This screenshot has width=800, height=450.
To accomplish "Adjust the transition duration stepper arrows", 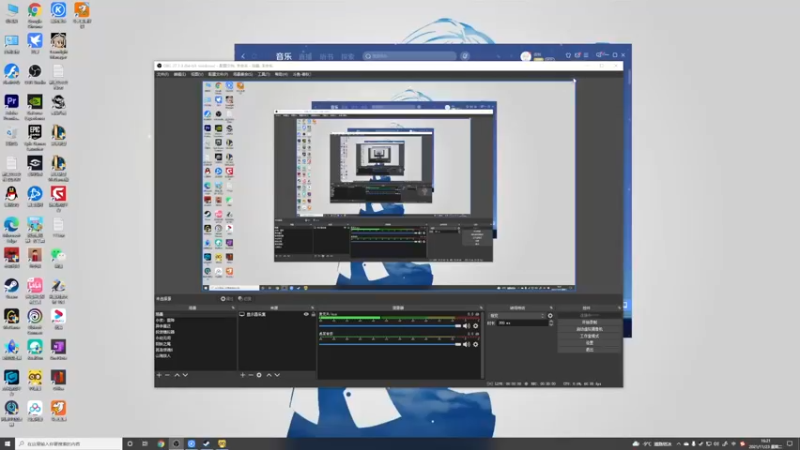I will 551,323.
